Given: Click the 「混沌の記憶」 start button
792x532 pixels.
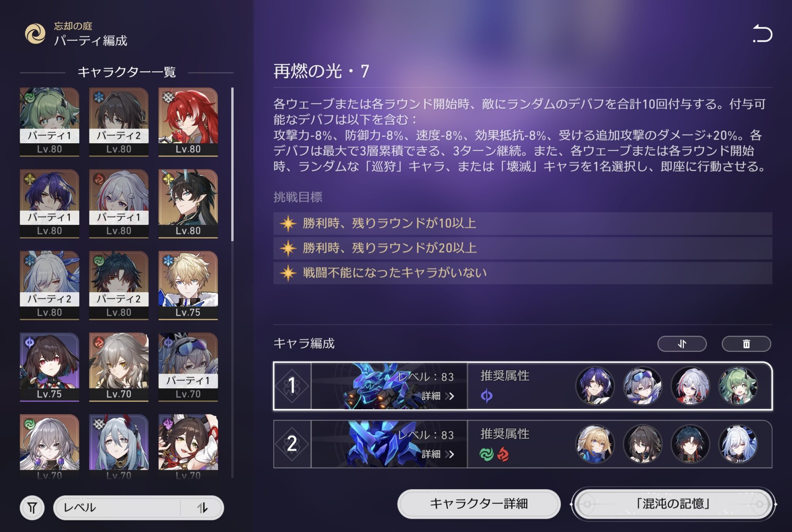Looking at the screenshot, I should click(673, 503).
